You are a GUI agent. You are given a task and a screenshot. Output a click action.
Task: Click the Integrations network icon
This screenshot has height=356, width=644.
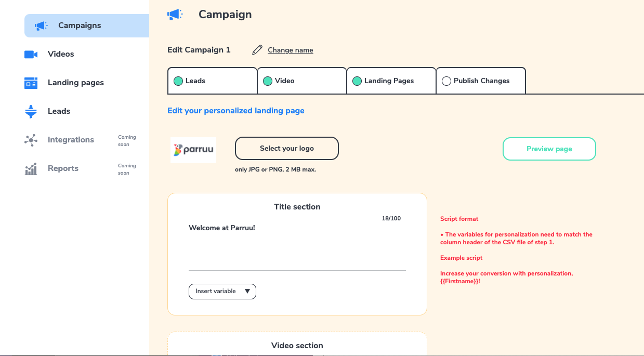tap(31, 140)
